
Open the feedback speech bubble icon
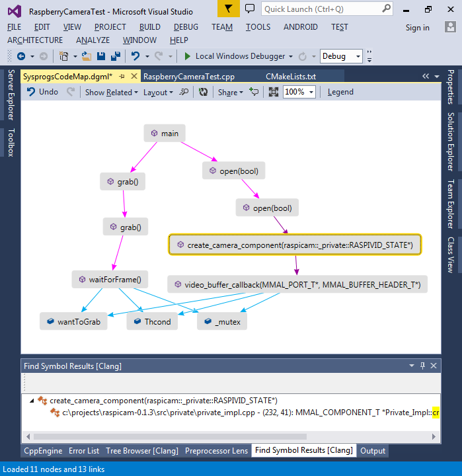[x=250, y=9]
